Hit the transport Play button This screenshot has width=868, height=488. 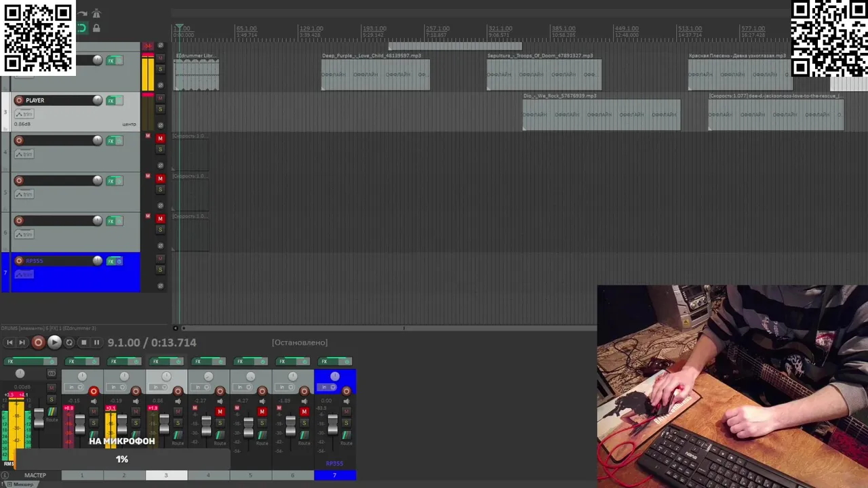(x=54, y=342)
